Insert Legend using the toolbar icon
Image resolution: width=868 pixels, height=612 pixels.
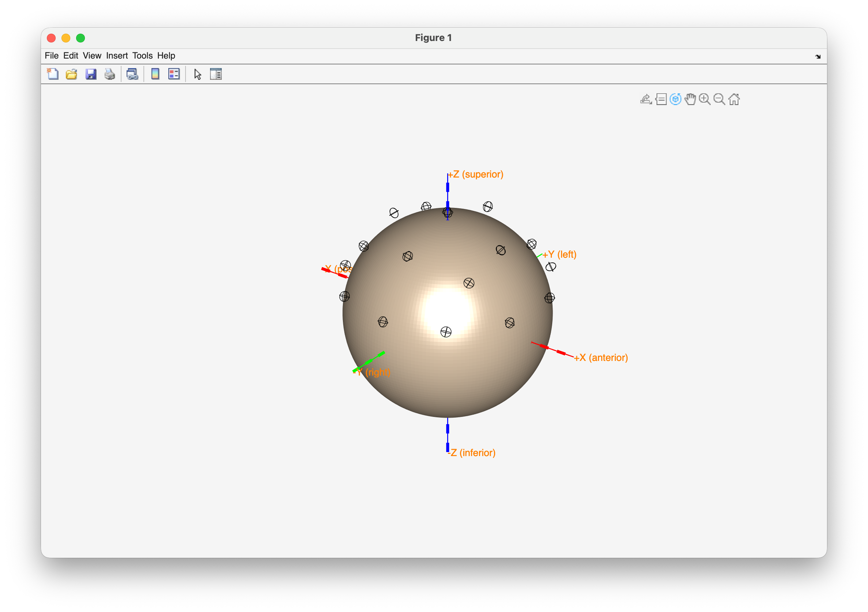pyautogui.click(x=174, y=74)
